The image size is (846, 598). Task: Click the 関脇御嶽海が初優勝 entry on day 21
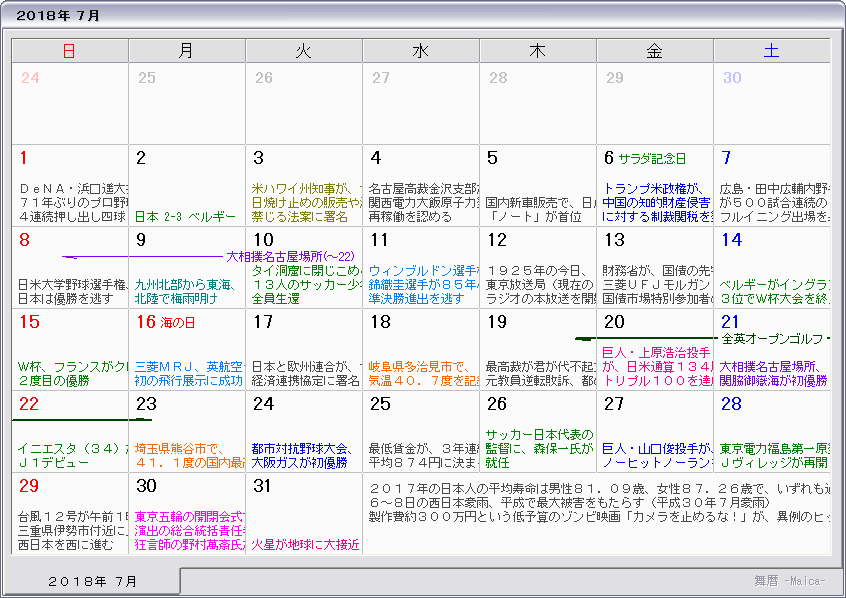coord(773,380)
